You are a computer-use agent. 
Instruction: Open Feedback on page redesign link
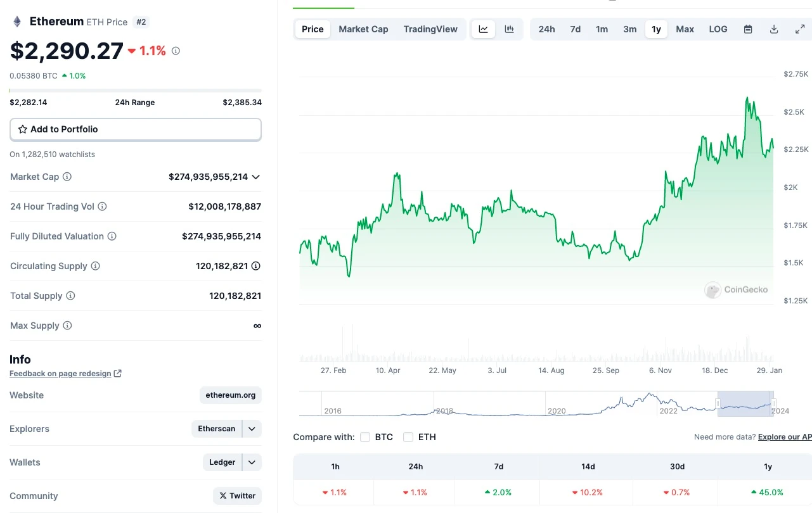(60, 374)
